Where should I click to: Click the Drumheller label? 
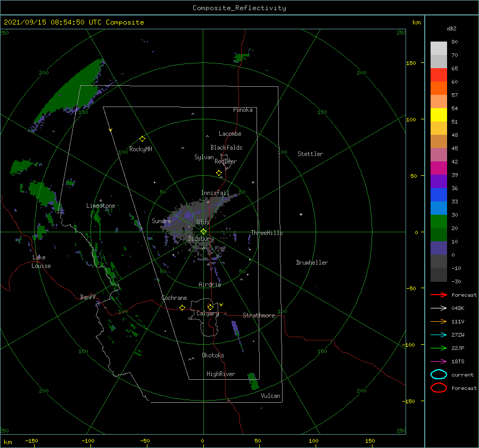(312, 263)
